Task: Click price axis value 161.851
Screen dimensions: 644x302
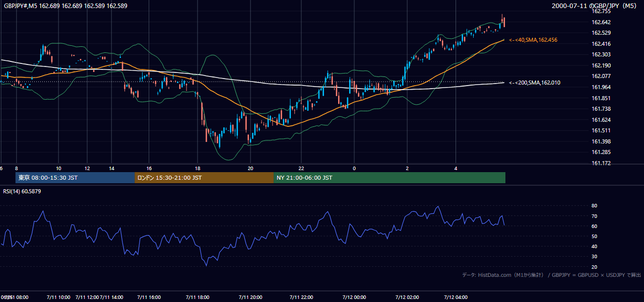Action: point(601,98)
